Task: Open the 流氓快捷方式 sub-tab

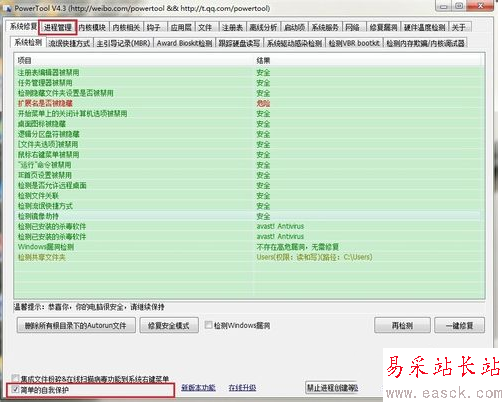Action: click(x=69, y=43)
